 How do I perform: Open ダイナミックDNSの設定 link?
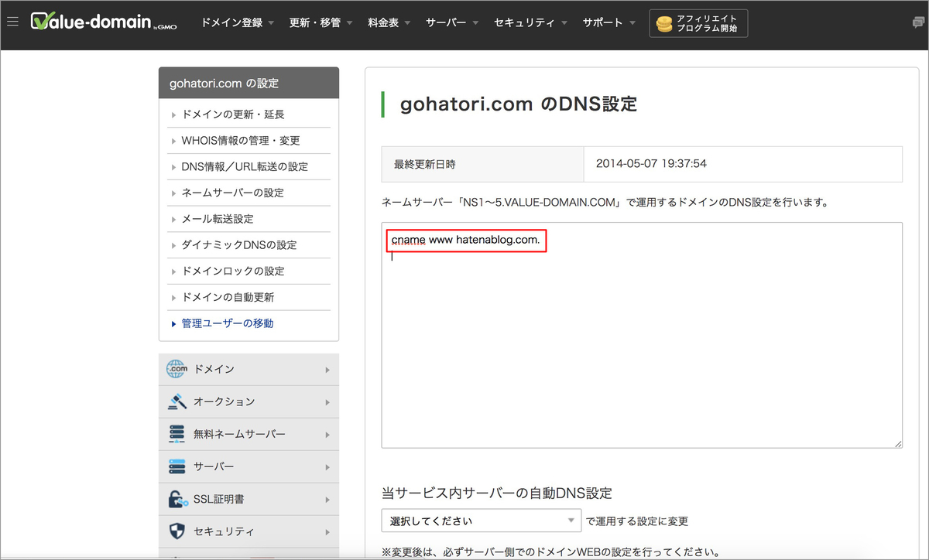click(238, 245)
